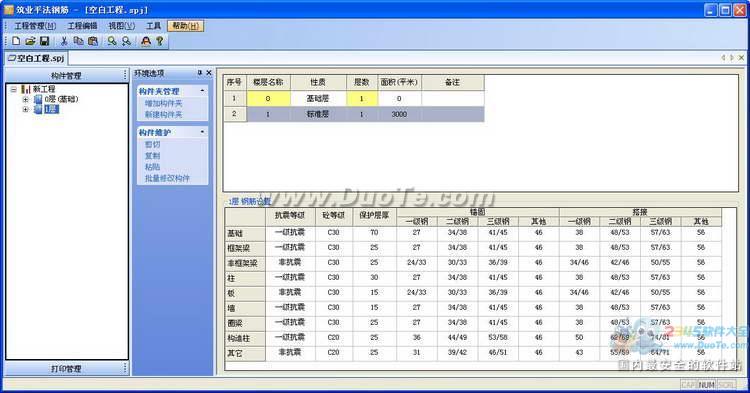
Task: Click 复制 under 构件维护
Action: click(153, 156)
